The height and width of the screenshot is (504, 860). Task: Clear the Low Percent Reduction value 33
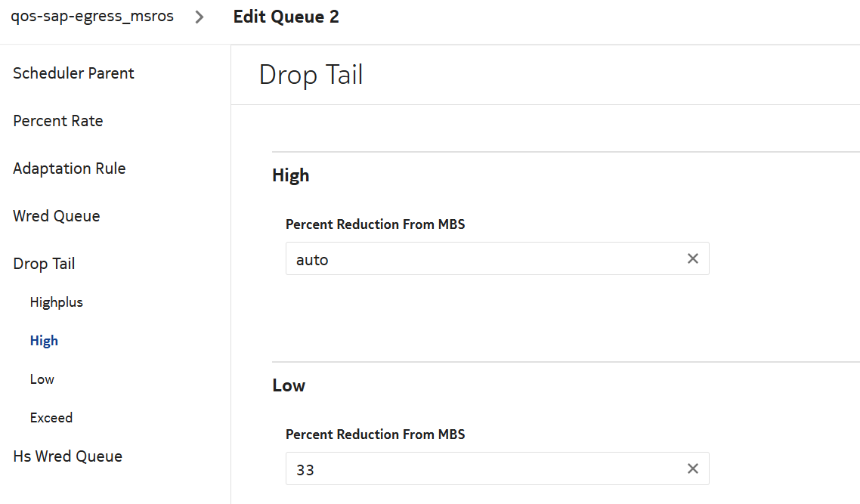(x=692, y=468)
